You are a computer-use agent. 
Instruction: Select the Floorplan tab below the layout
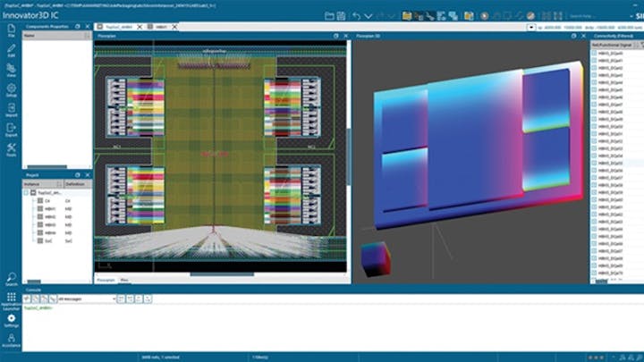[105, 281]
